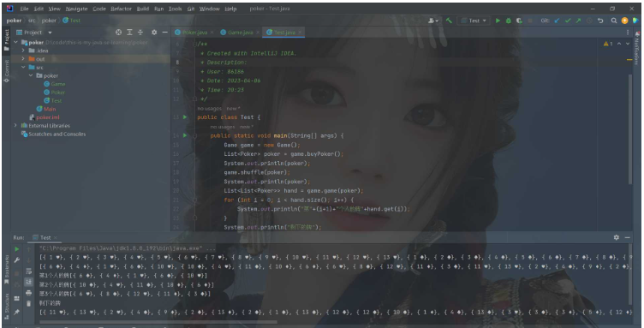644x328 pixels.
Task: Run Test with coverage from the toolbar
Action: [x=519, y=21]
